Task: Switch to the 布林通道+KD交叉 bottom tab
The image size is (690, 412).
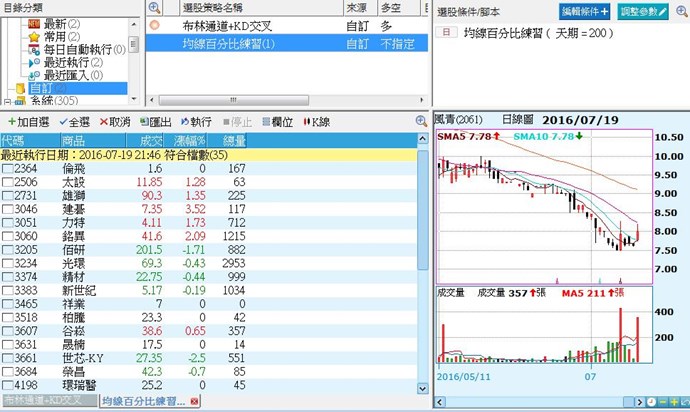Action: [x=48, y=402]
